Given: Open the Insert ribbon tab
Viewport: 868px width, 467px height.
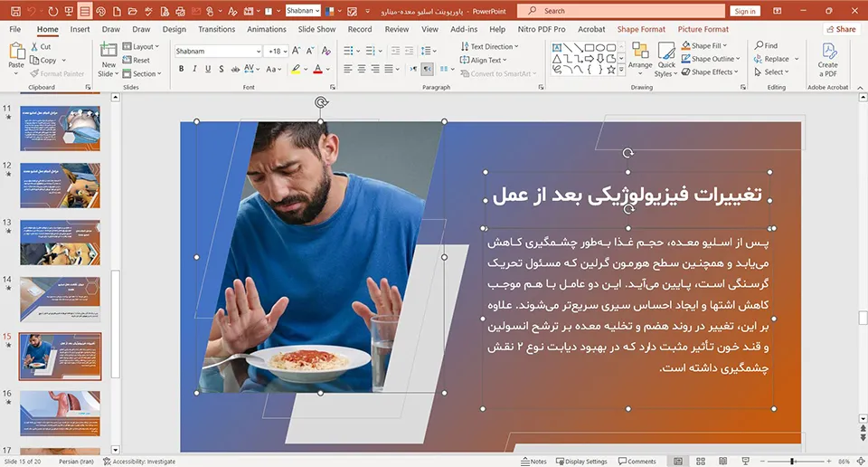Looking at the screenshot, I should (80, 29).
